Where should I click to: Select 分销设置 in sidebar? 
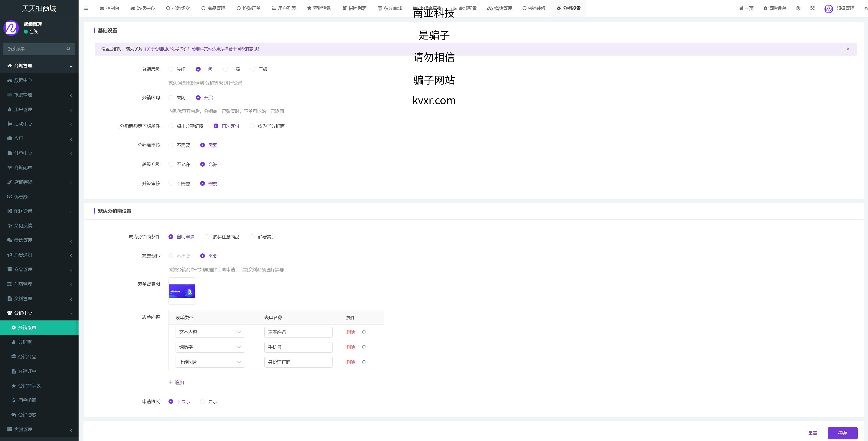coord(39,327)
